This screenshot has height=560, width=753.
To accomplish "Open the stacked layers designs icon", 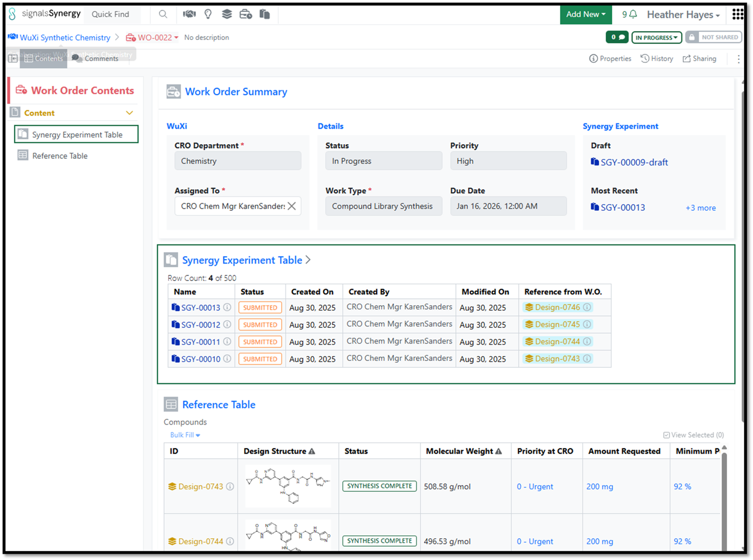I will [227, 14].
